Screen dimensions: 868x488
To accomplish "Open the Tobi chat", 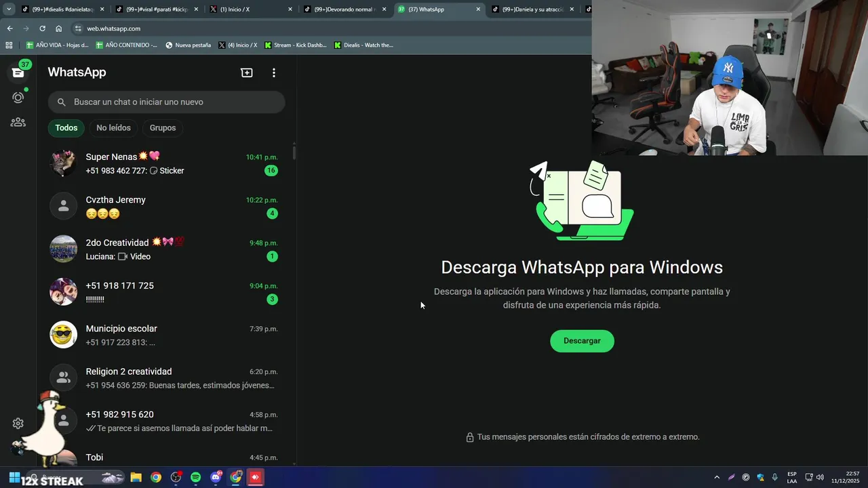I will click(166, 455).
